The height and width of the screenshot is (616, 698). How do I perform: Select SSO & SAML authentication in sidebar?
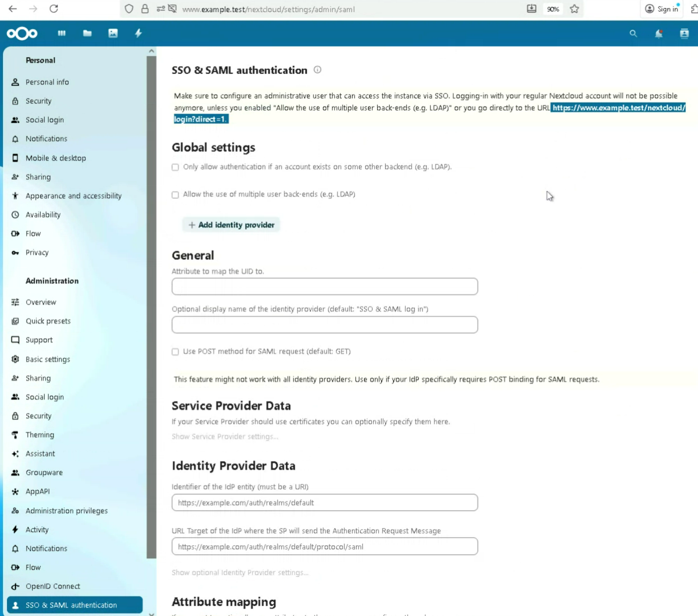[75, 605]
